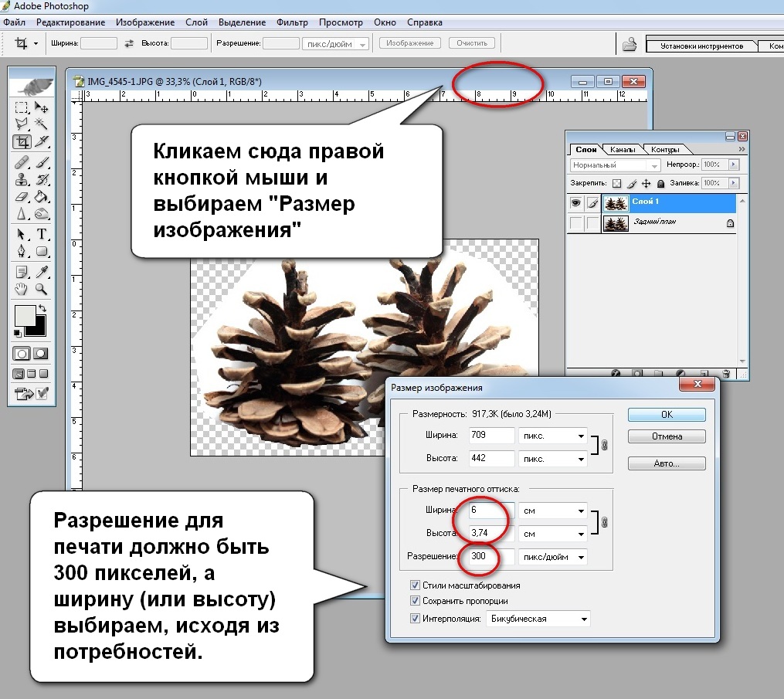784x699 pixels.
Task: Open pixel height units dropdown
Action: click(x=552, y=459)
